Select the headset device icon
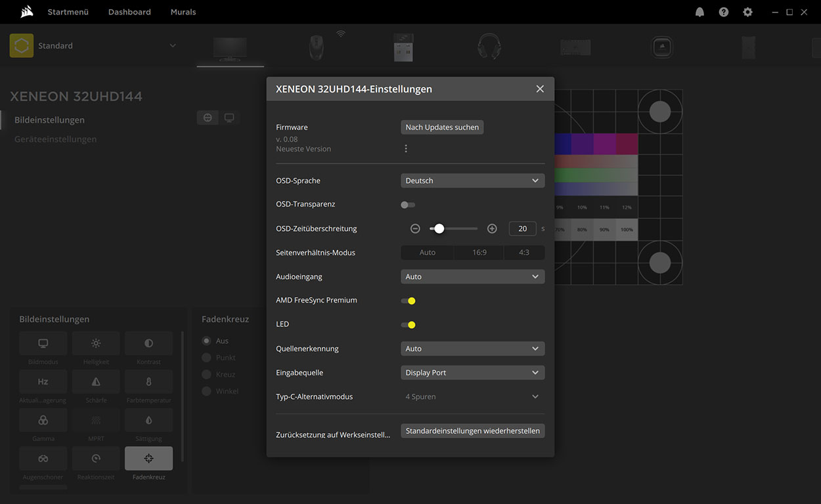Viewport: 821px width, 504px height. pyautogui.click(x=489, y=47)
